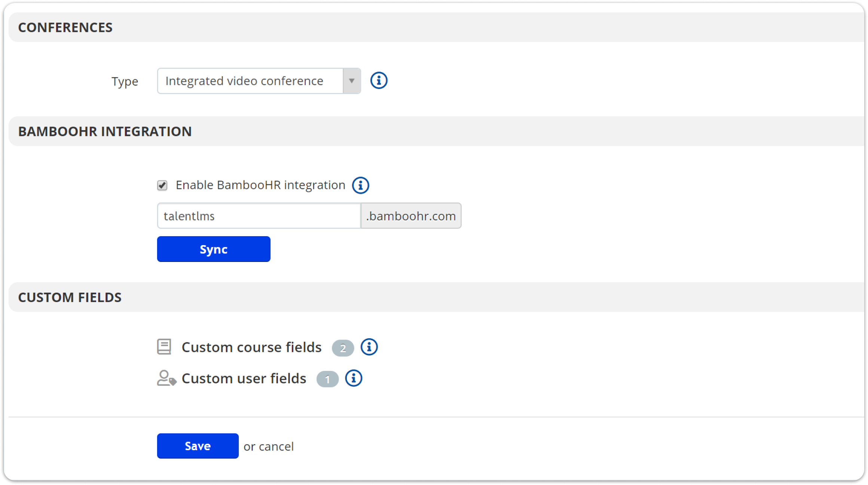Click the Enable BambooHR integration label

260,185
